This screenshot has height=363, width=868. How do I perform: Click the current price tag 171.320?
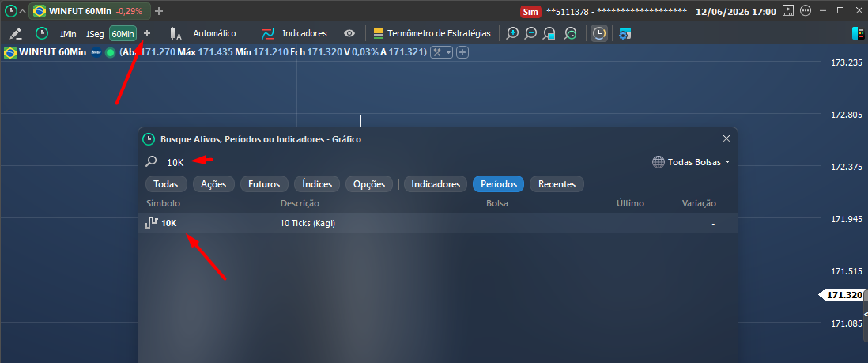tap(842, 296)
